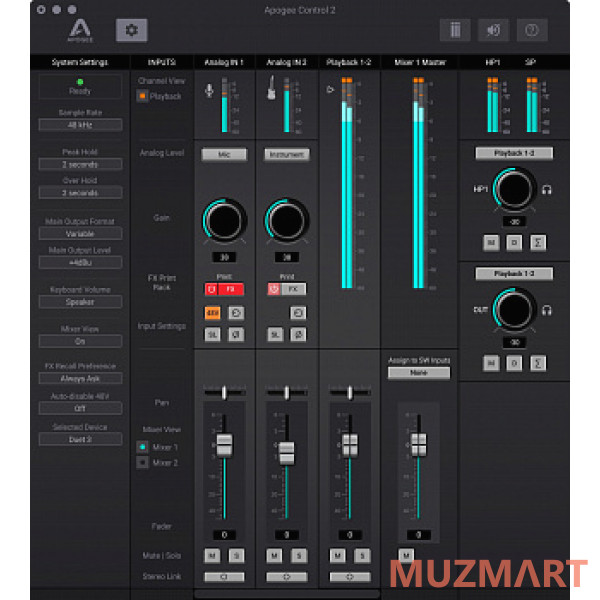This screenshot has height=600, width=600.
Task: Enable 48V phantom power on Analog IN 1
Action: [x=212, y=313]
